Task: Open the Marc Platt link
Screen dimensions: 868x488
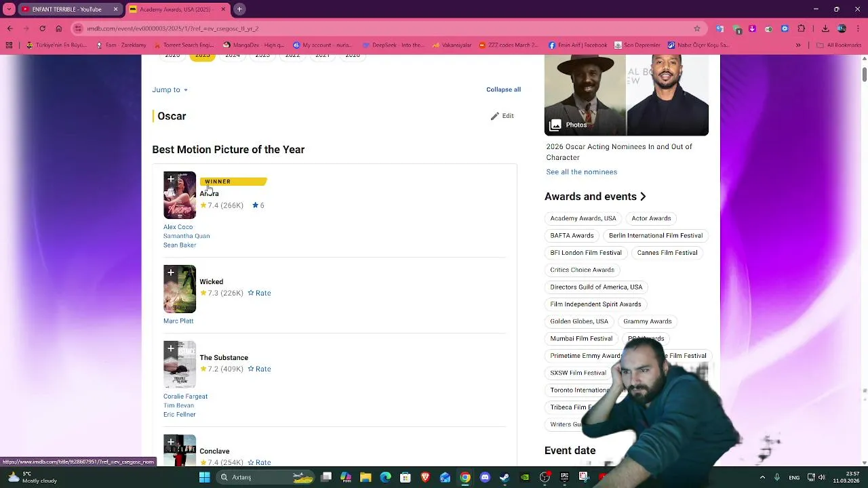Action: pos(178,321)
